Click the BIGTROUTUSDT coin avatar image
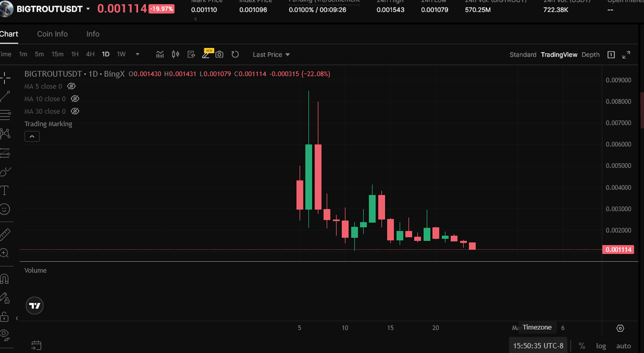 click(6, 9)
